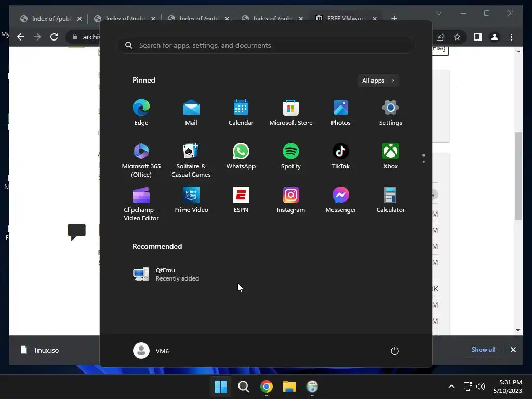The height and width of the screenshot is (399, 532).
Task: Open the VM6 user account menu
Action: (151, 351)
